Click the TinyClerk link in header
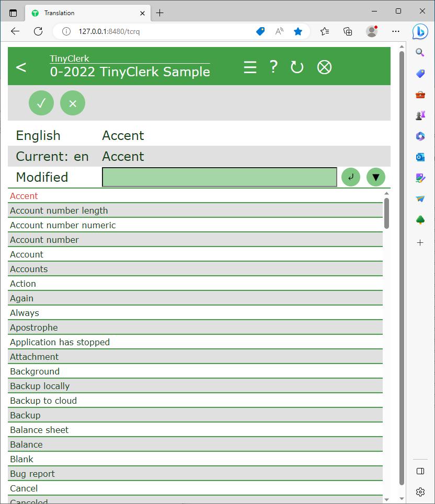This screenshot has width=435, height=504. (70, 58)
